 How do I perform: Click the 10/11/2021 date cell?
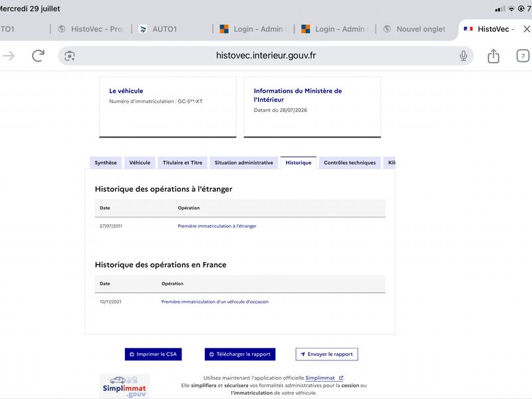pyautogui.click(x=110, y=302)
